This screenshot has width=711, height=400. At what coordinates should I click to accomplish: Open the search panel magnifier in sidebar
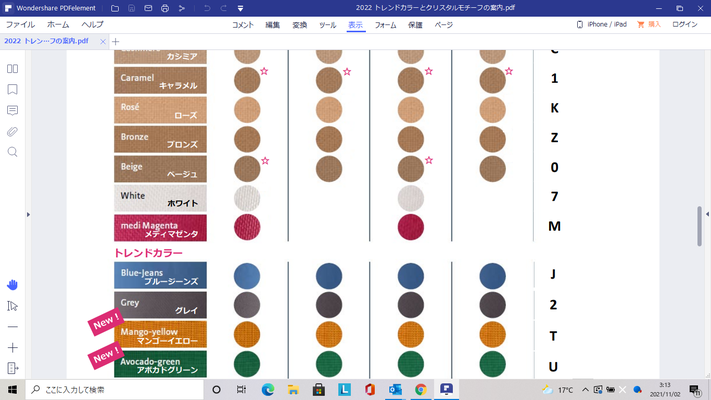13,152
